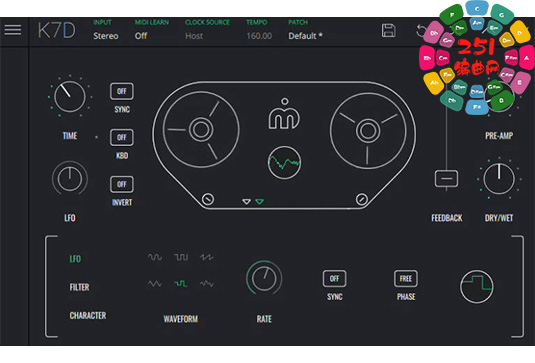Switch to the CHARACTER tab
Image resolution: width=535 pixels, height=363 pixels.
[88, 316]
